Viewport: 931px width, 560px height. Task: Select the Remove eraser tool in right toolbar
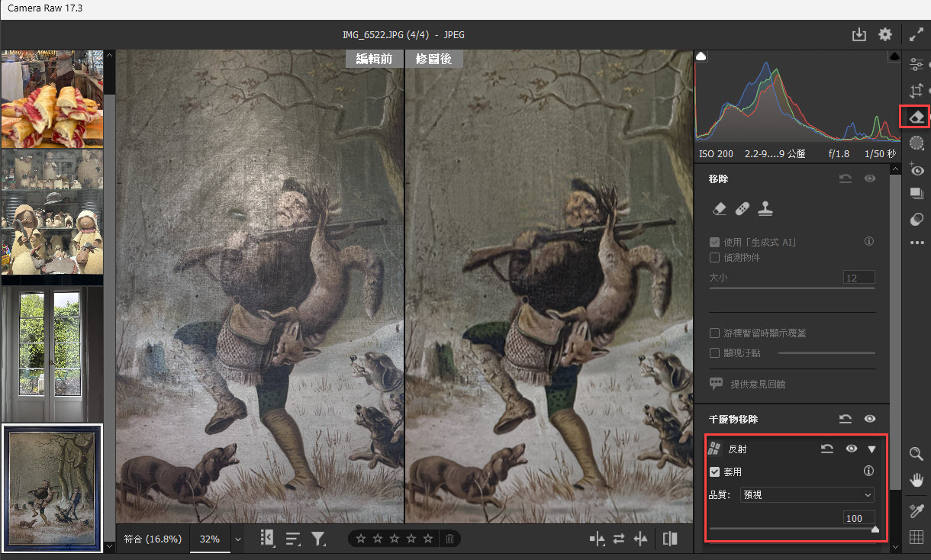coord(917,117)
